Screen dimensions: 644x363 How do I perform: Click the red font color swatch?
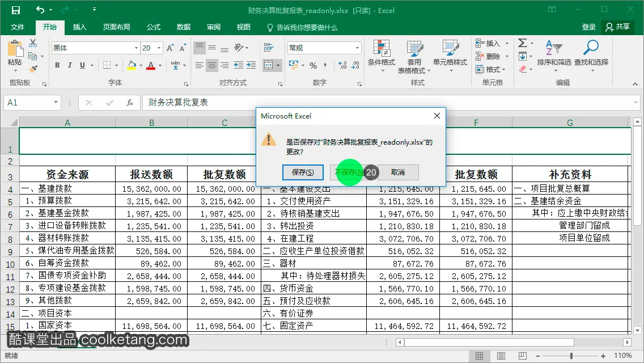[x=151, y=65]
